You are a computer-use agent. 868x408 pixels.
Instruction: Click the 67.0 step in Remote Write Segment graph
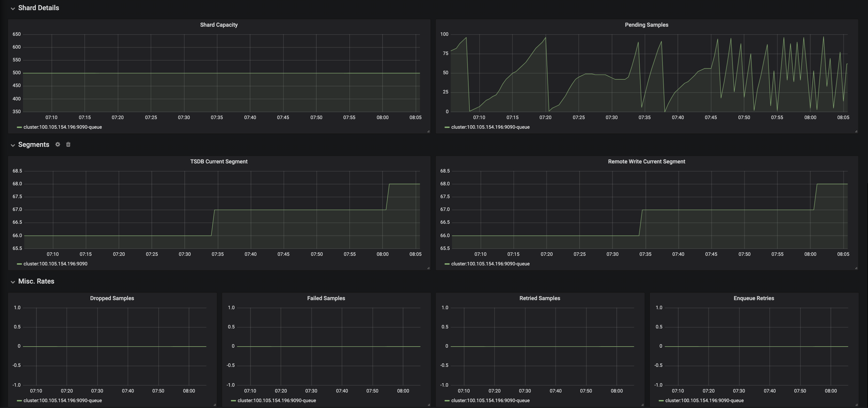click(728, 210)
